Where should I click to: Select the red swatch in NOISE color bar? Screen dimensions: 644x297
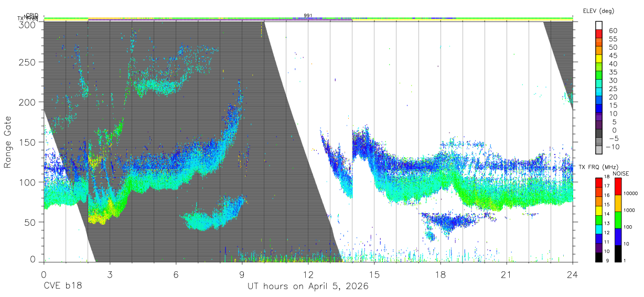[617, 186]
